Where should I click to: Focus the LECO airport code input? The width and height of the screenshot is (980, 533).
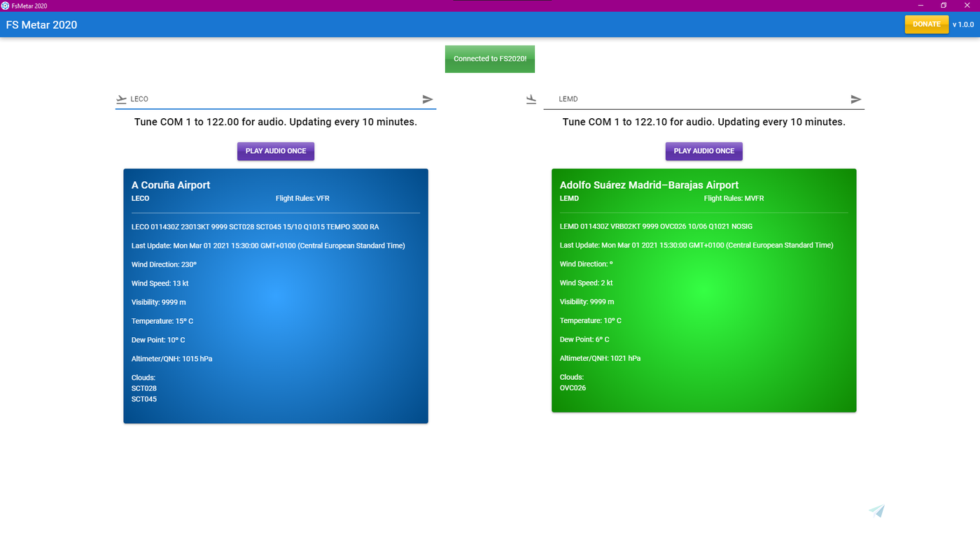click(x=273, y=99)
